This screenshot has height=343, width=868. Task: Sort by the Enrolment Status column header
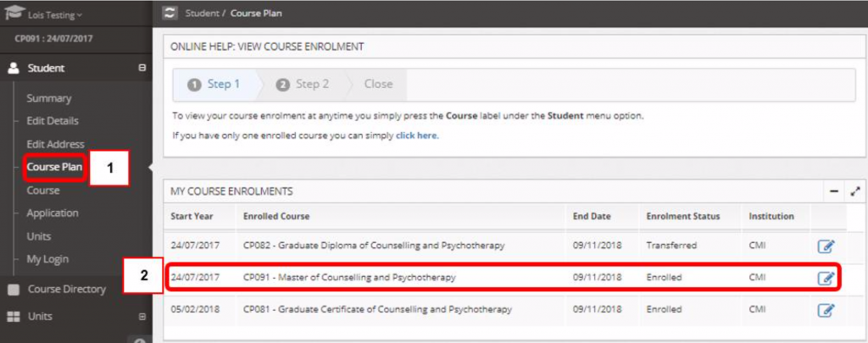[x=683, y=216]
